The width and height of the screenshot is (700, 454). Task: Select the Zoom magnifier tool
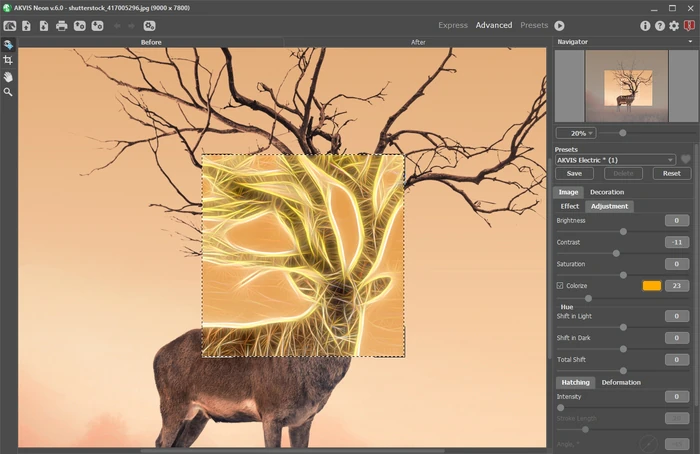click(x=8, y=92)
